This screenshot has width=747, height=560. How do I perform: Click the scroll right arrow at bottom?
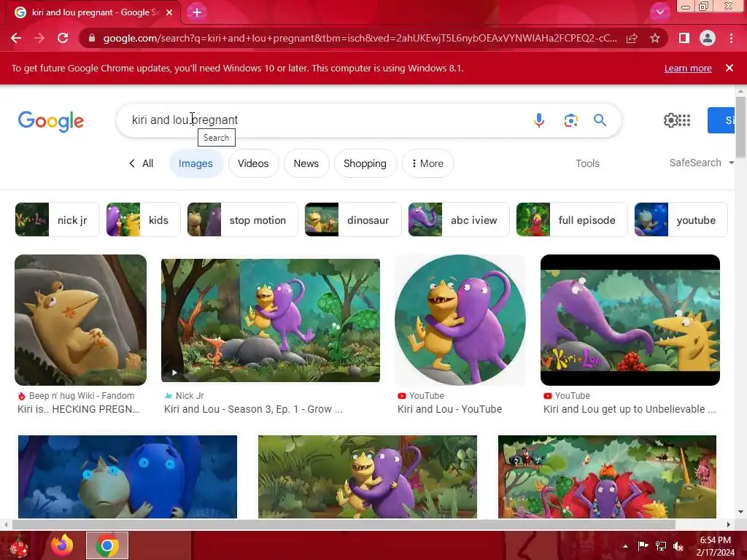click(x=729, y=524)
